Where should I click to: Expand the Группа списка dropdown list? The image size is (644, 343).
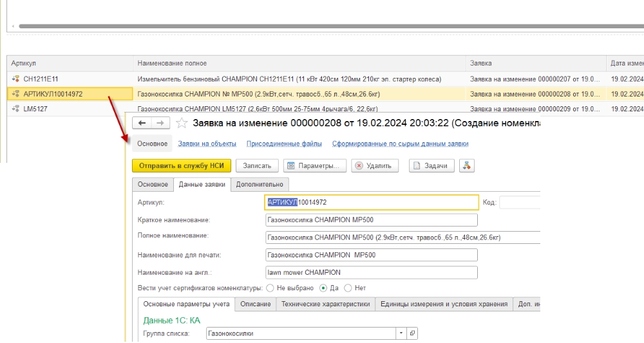pos(401,333)
